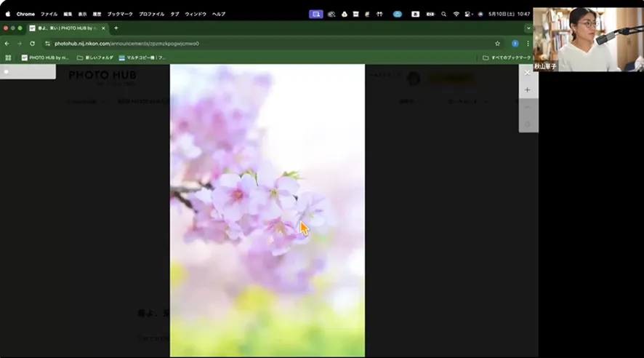Open the タブ menu

(x=175, y=14)
